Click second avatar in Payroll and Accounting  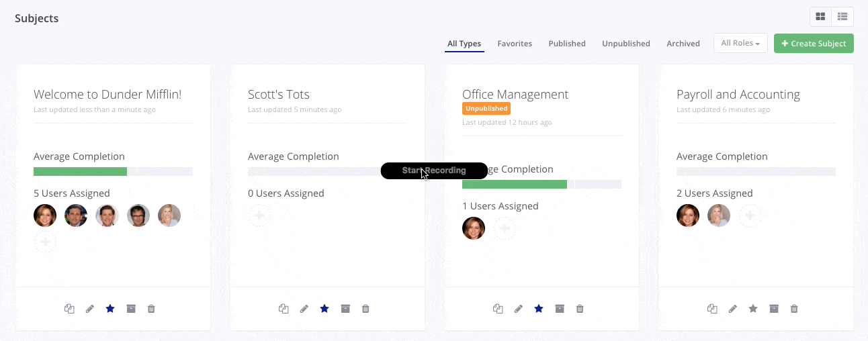pyautogui.click(x=719, y=215)
